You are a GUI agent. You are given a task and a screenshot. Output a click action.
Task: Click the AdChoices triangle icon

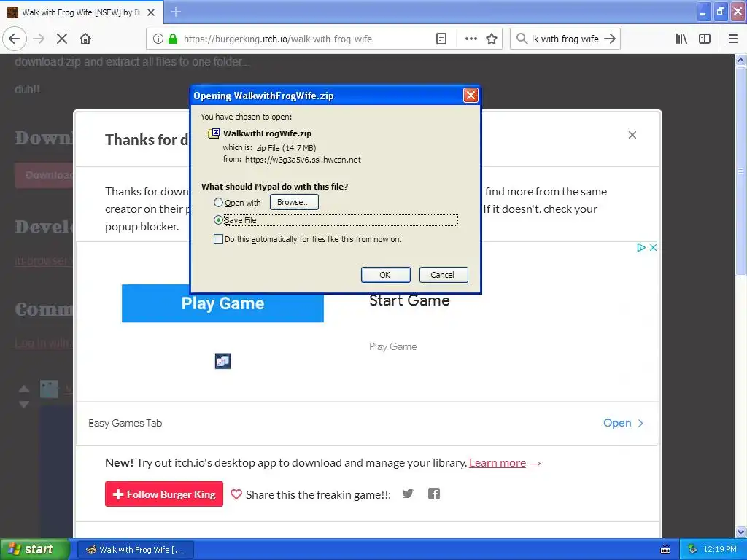pos(640,247)
